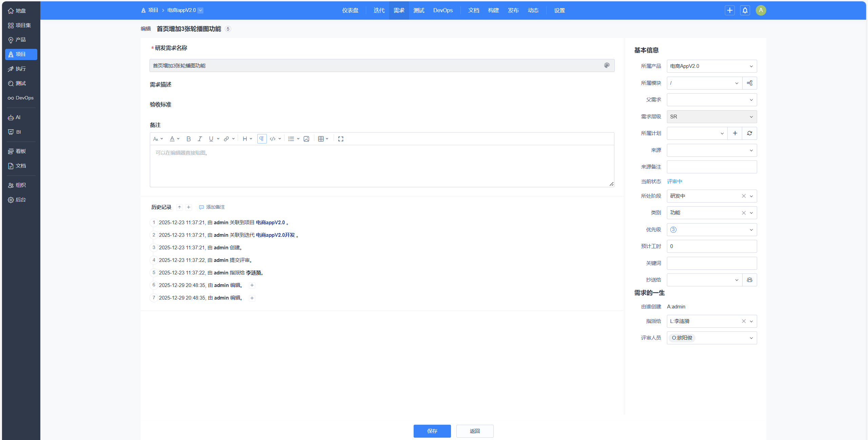Open the priority dropdown
This screenshot has width=868, height=440.
711,230
